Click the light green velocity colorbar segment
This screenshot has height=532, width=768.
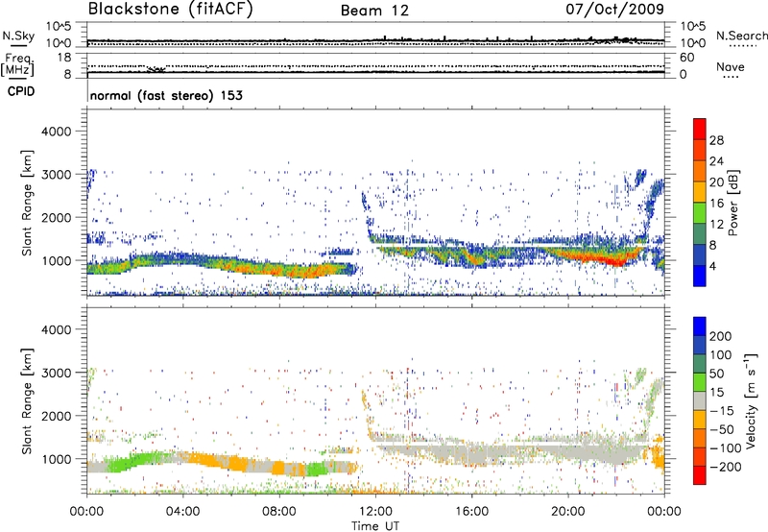(700, 382)
